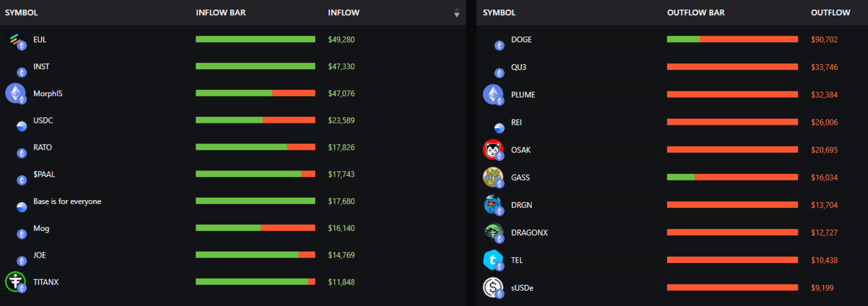Open the DOGE symbol link
The width and height of the screenshot is (868, 306).
tap(521, 40)
